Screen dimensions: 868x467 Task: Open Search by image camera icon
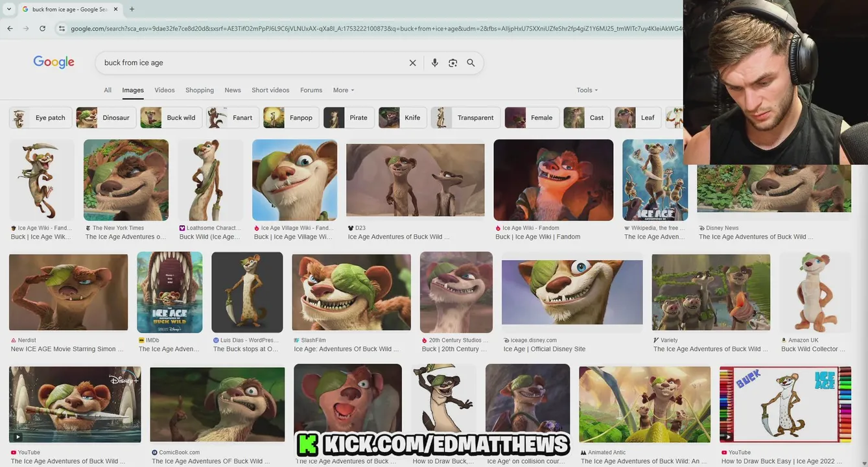tap(453, 63)
